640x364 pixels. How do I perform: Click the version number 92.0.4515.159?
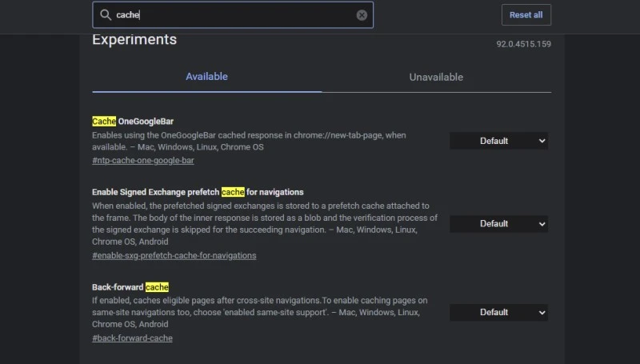coord(523,44)
